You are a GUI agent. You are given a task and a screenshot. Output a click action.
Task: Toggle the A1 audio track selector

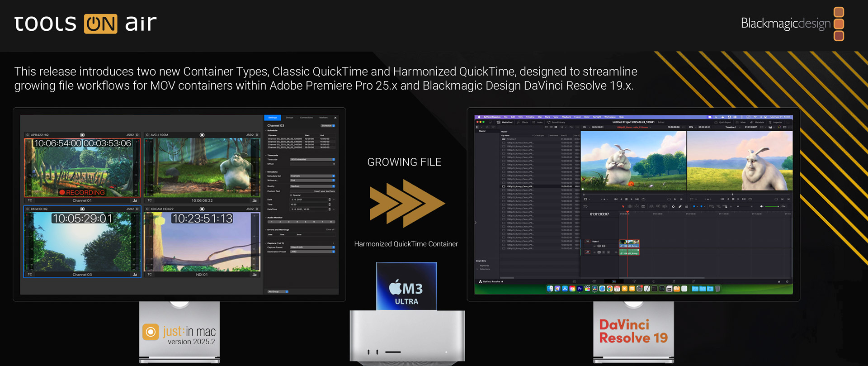click(x=588, y=252)
